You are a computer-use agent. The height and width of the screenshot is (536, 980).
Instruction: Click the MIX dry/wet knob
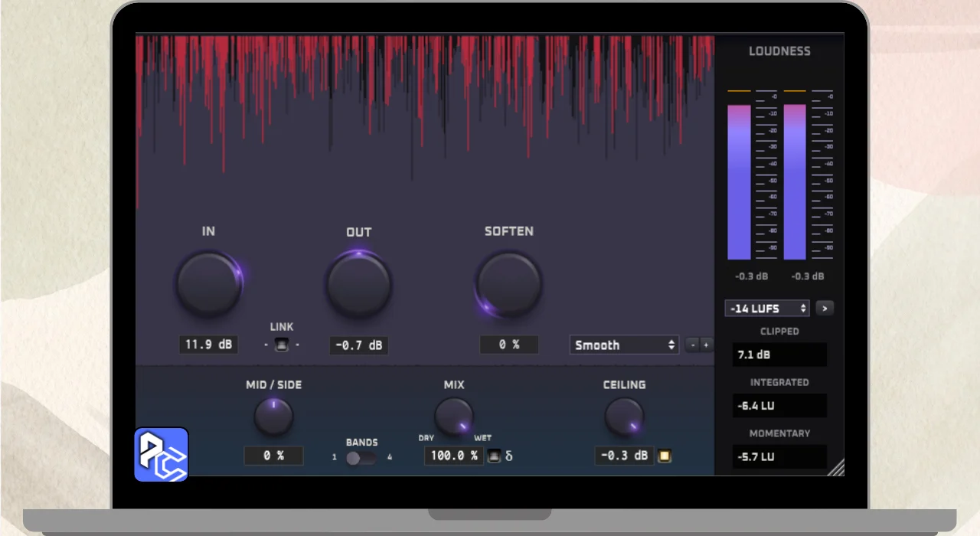[x=454, y=417]
